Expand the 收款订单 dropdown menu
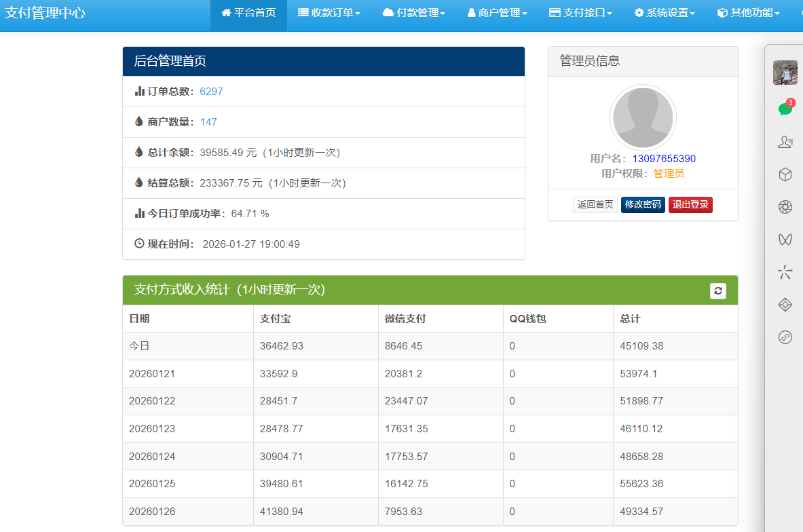Screen dimensions: 803x532 click(x=329, y=13)
